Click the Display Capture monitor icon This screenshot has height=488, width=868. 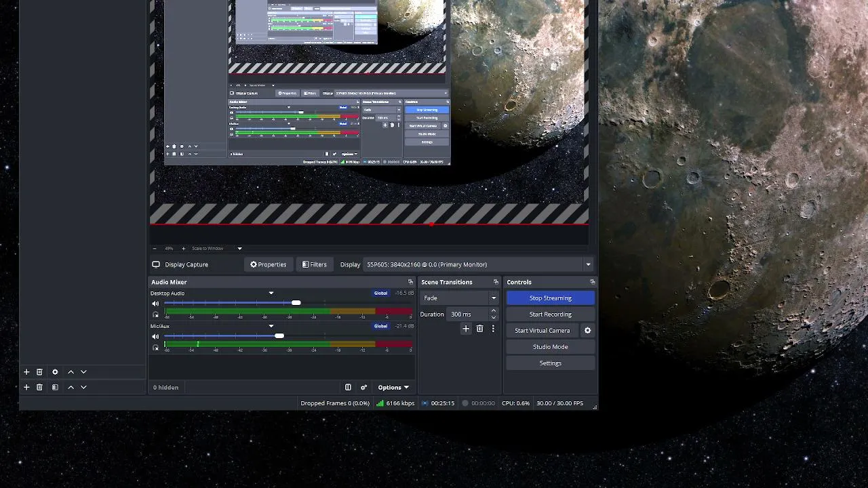pos(156,264)
